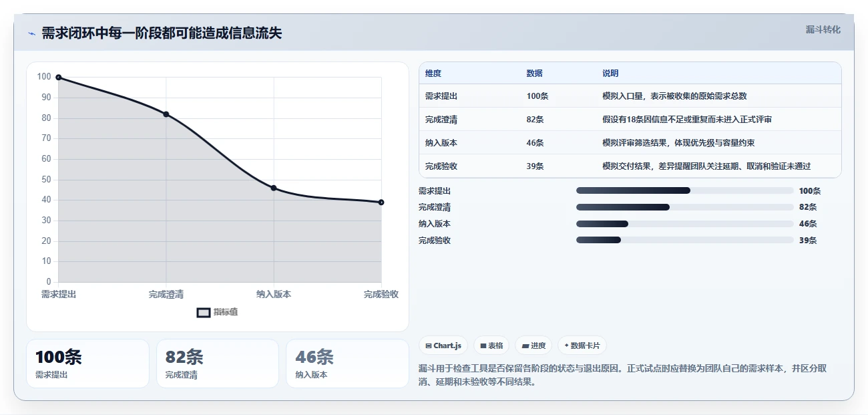The height and width of the screenshot is (415, 868).
Task: Click the 完成验收 cell in table
Action: pos(441,166)
